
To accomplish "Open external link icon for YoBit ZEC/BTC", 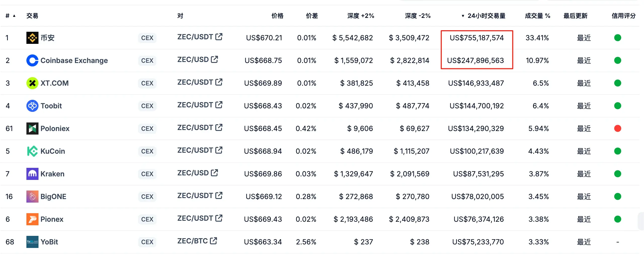I will (x=214, y=241).
